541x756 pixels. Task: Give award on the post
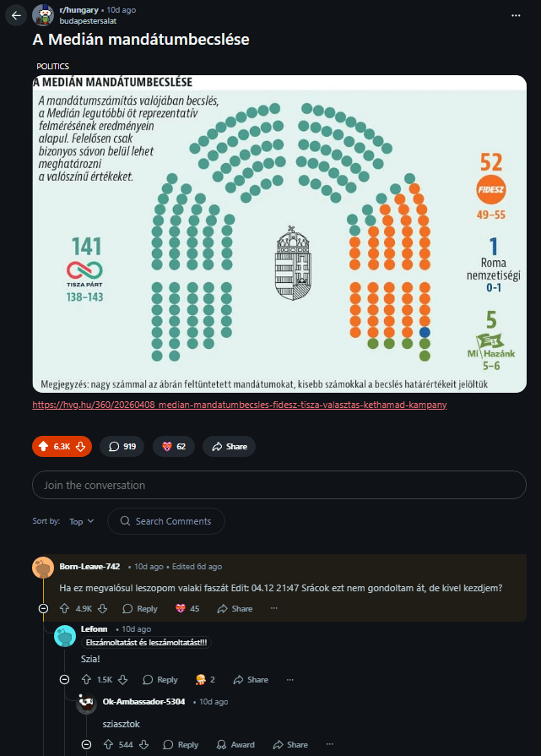[173, 446]
